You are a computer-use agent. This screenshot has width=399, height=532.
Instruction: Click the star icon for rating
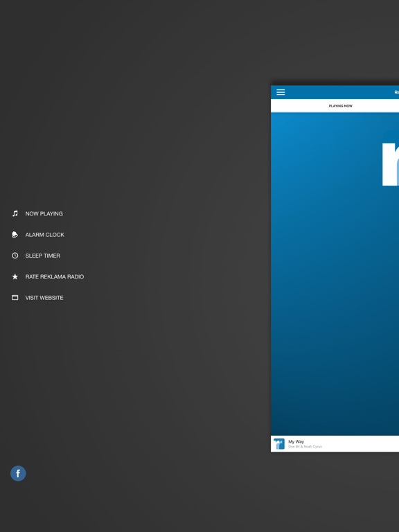click(x=15, y=276)
